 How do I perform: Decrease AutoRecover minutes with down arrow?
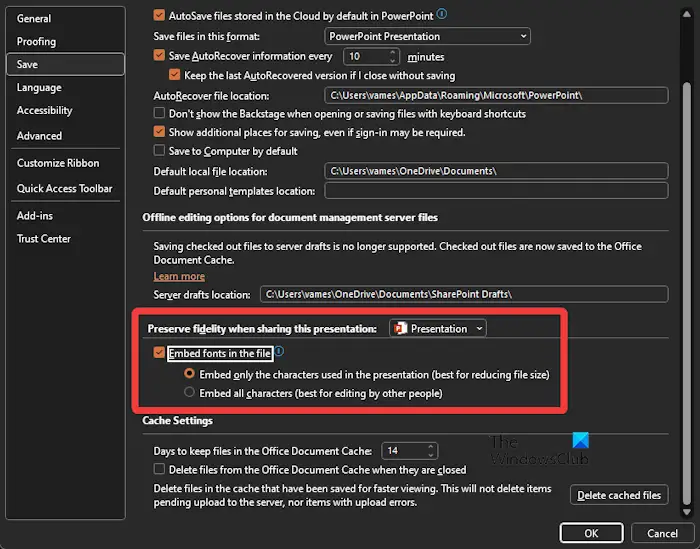click(392, 61)
